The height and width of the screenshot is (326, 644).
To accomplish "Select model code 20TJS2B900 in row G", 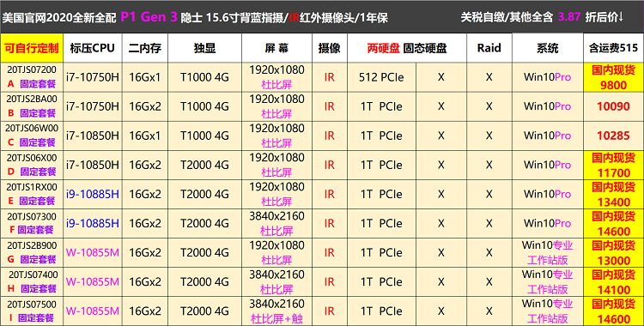I will (32, 245).
